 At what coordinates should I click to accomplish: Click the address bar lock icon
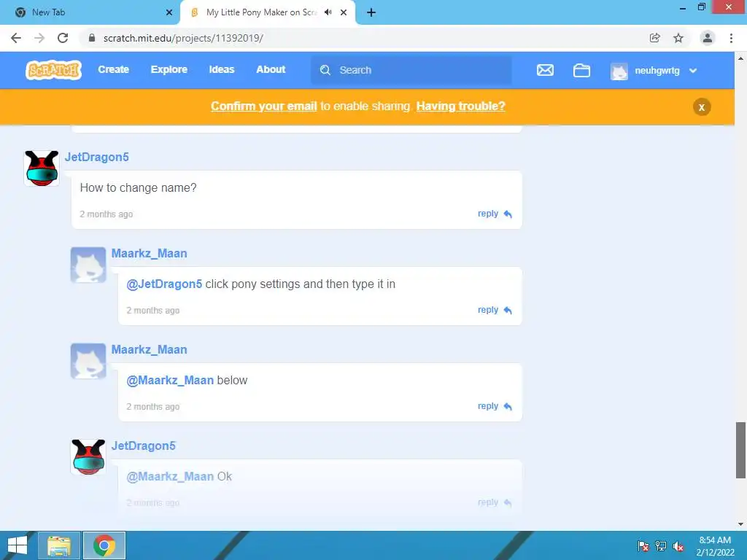(x=92, y=38)
